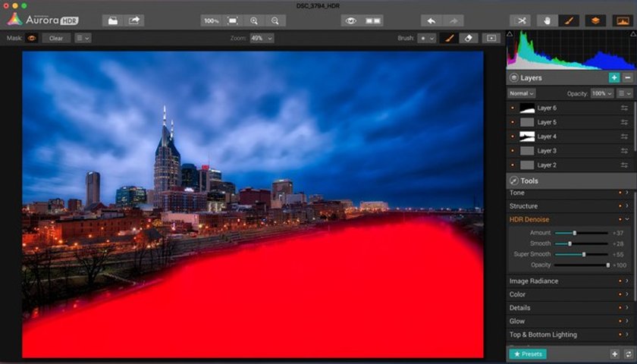
Task: Adjust the Amount slider
Action: pyautogui.click(x=581, y=233)
